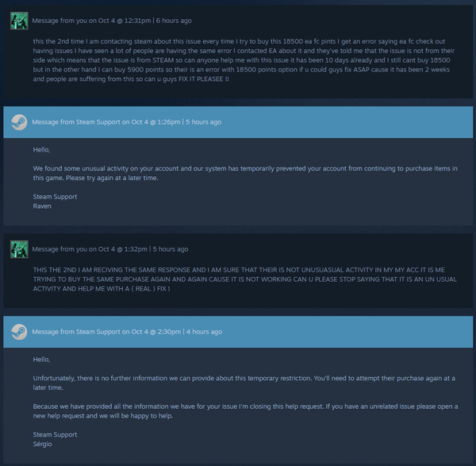Click 'Steam Support' above Sérgio's name
The width and height of the screenshot is (476, 466).
[x=55, y=434]
